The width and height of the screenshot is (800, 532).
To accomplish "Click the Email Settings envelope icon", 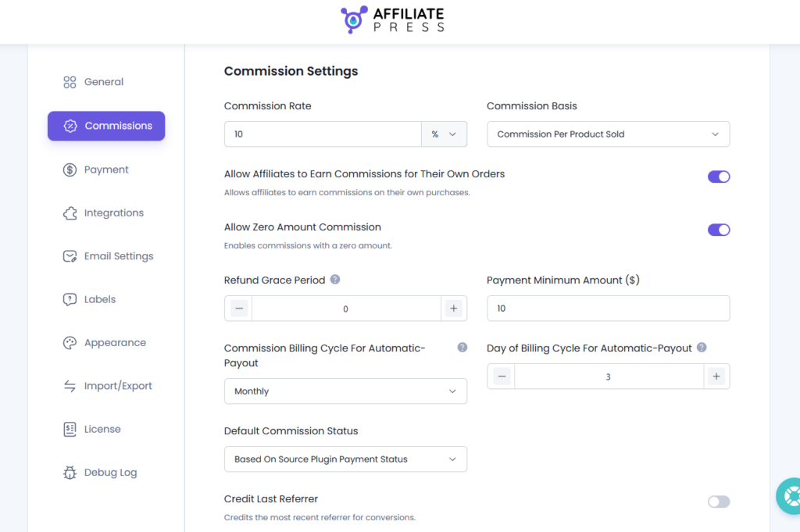I will pyautogui.click(x=70, y=256).
